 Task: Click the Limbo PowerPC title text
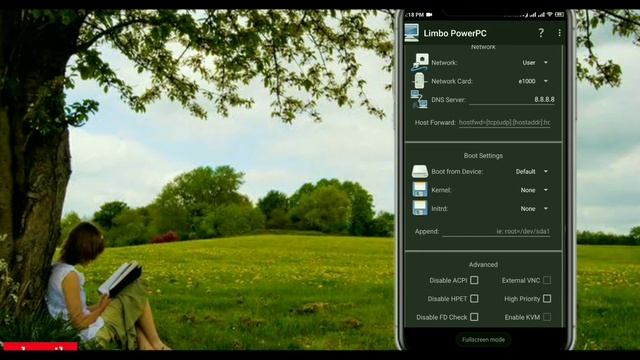click(455, 33)
